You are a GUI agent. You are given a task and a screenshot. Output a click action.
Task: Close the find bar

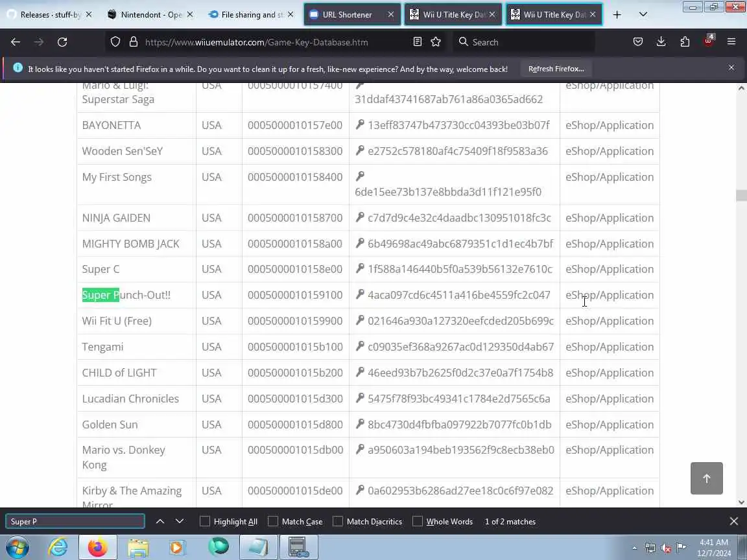tap(733, 521)
